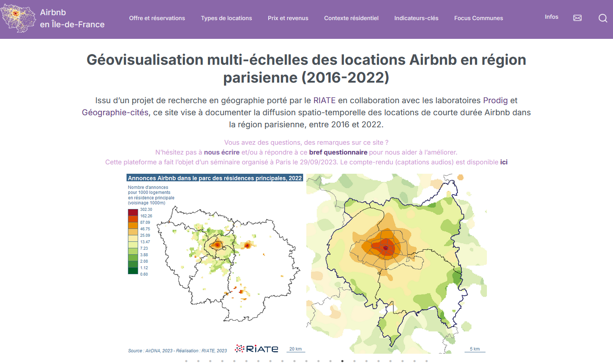The height and width of the screenshot is (364, 613).
Task: Open the envelope contact icon
Action: [578, 18]
